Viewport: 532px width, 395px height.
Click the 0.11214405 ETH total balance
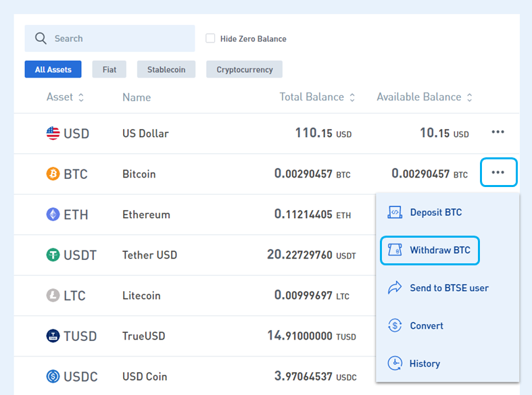coord(312,215)
